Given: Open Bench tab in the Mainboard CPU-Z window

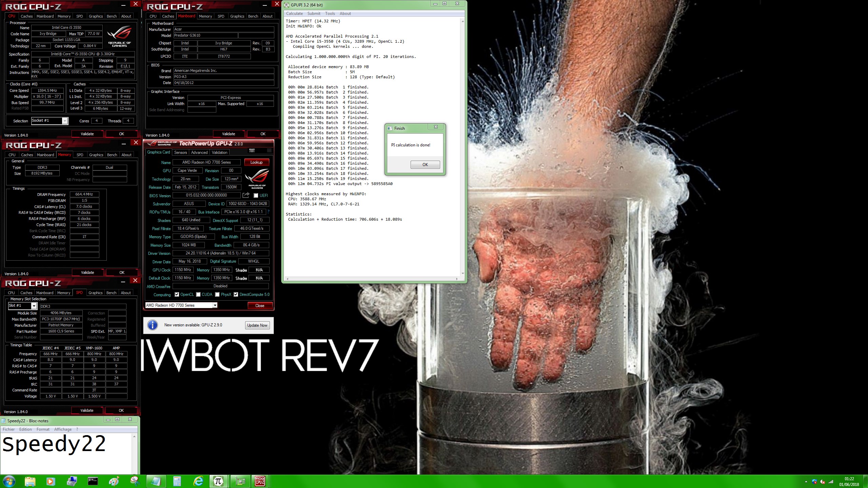Looking at the screenshot, I should (x=253, y=16).
